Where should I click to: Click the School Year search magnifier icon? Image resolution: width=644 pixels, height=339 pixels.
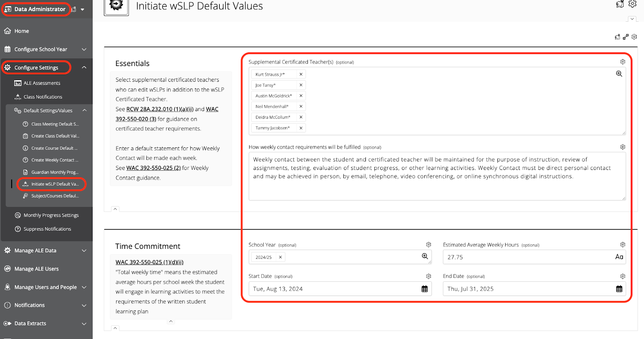point(425,256)
